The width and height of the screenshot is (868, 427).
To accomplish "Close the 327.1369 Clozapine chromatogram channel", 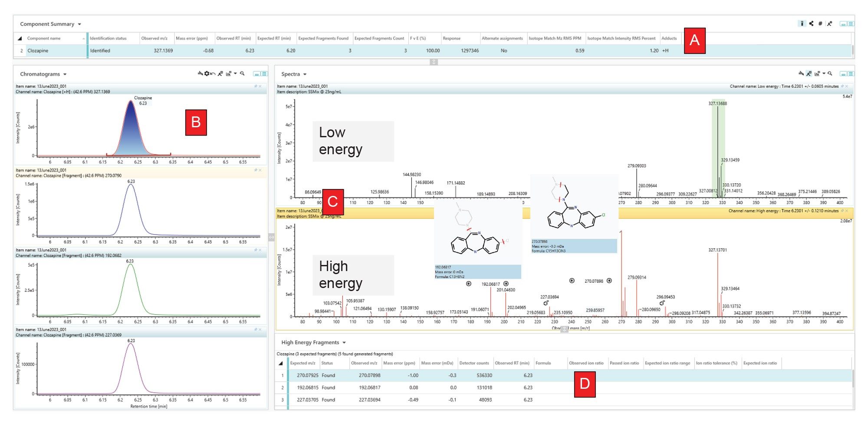I will [x=260, y=86].
